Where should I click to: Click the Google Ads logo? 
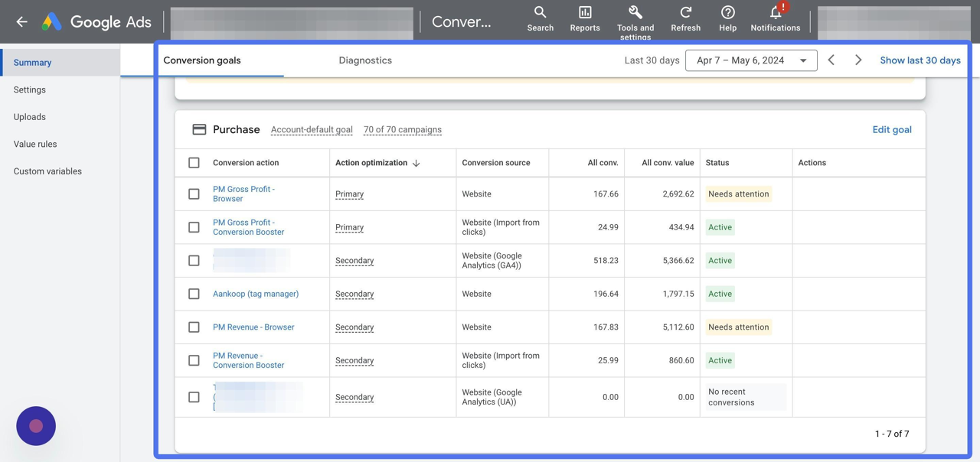[x=96, y=22]
